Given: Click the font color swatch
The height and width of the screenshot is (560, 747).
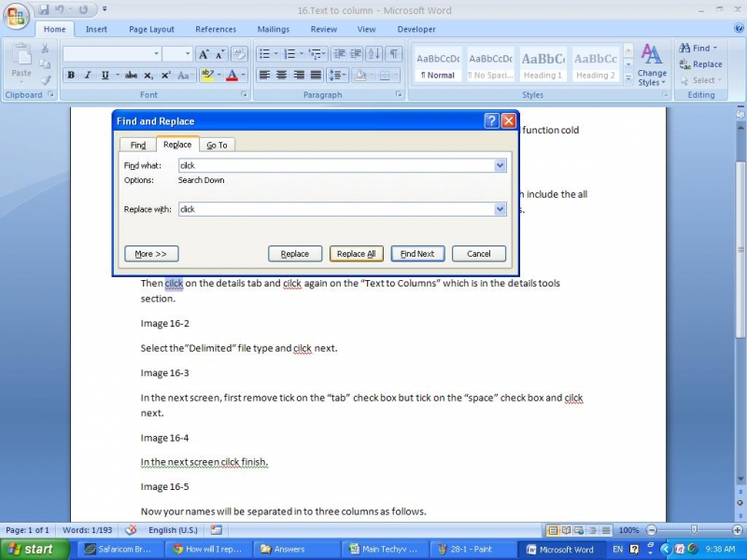Looking at the screenshot, I should click(x=232, y=75).
